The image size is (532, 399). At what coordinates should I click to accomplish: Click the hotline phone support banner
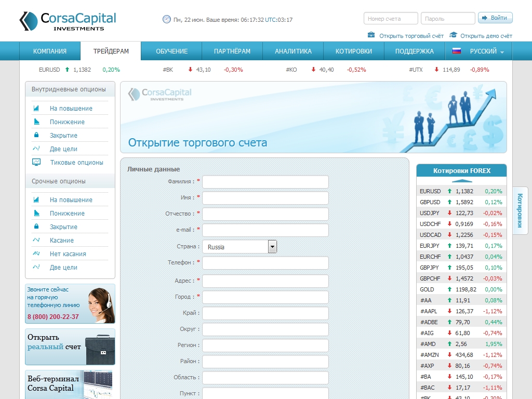tap(70, 303)
